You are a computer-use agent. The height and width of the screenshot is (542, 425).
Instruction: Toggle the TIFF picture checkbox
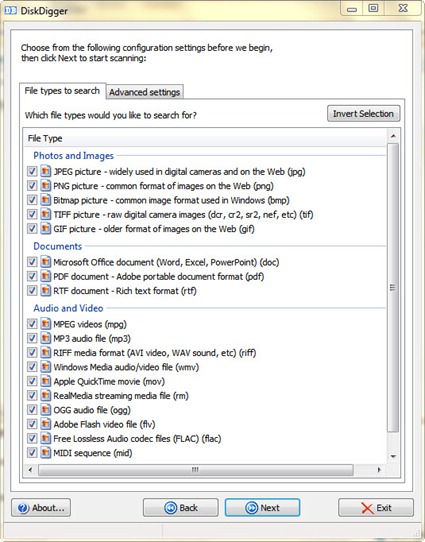click(x=32, y=214)
